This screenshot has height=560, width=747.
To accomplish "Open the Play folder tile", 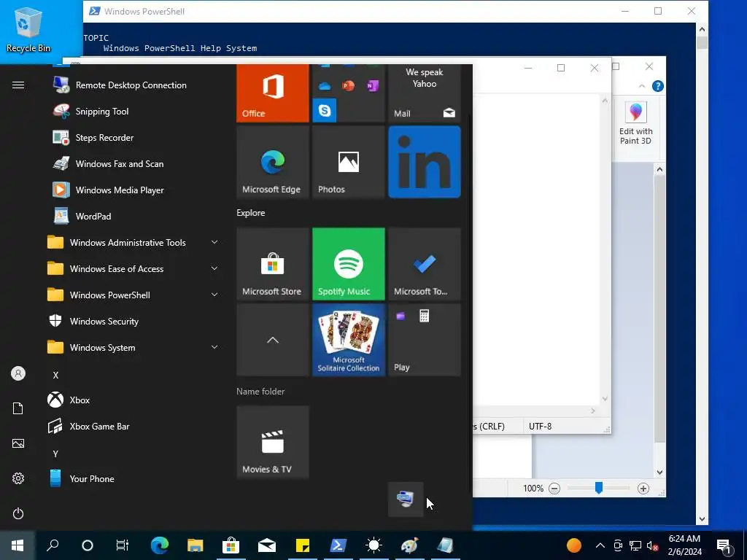I will [x=425, y=340].
